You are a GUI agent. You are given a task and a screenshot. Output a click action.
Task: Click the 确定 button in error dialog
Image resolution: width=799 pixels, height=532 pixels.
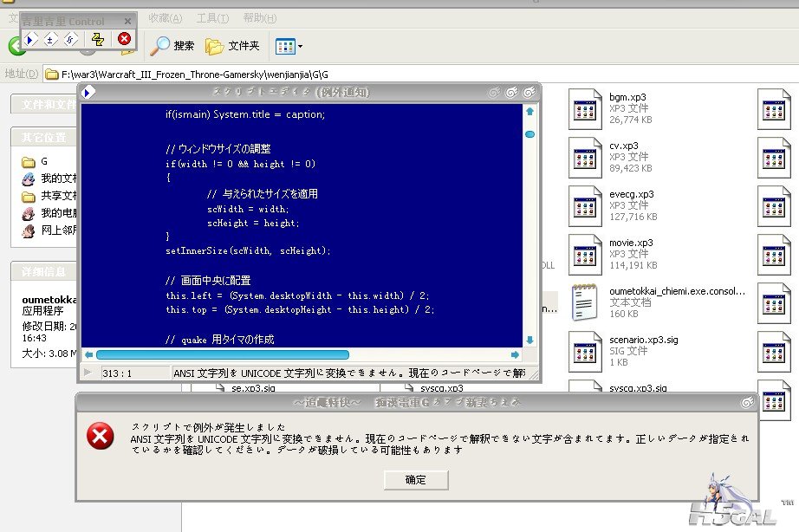pos(416,479)
